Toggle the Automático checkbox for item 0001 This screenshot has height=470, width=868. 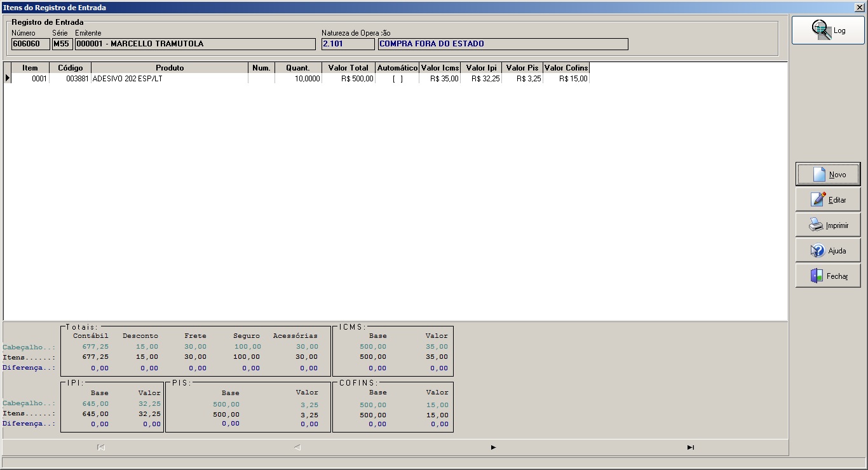(397, 79)
